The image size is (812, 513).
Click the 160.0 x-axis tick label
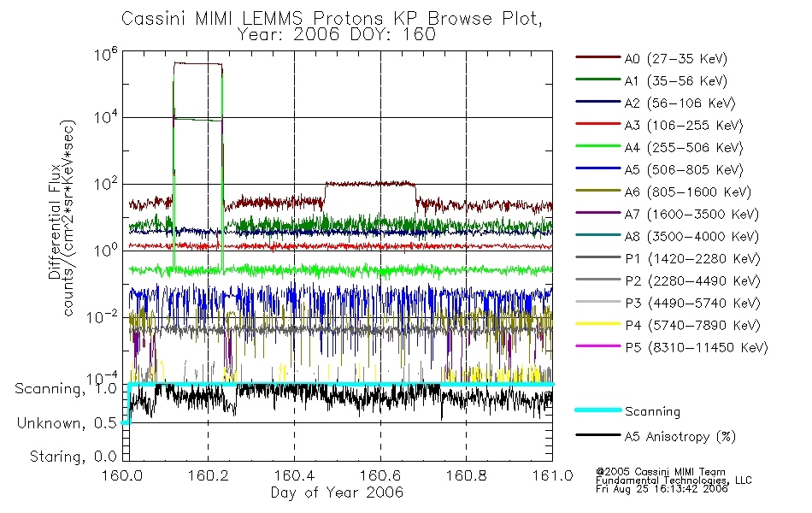tap(122, 475)
